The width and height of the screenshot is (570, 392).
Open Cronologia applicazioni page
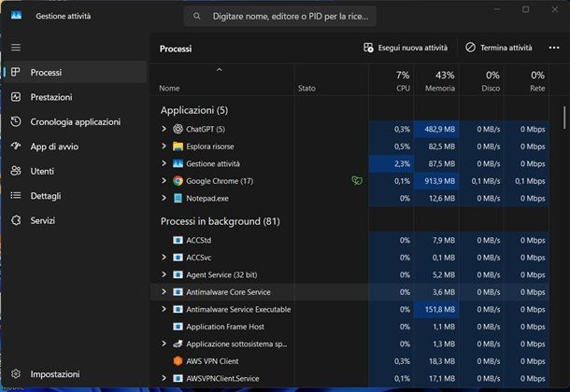point(76,121)
